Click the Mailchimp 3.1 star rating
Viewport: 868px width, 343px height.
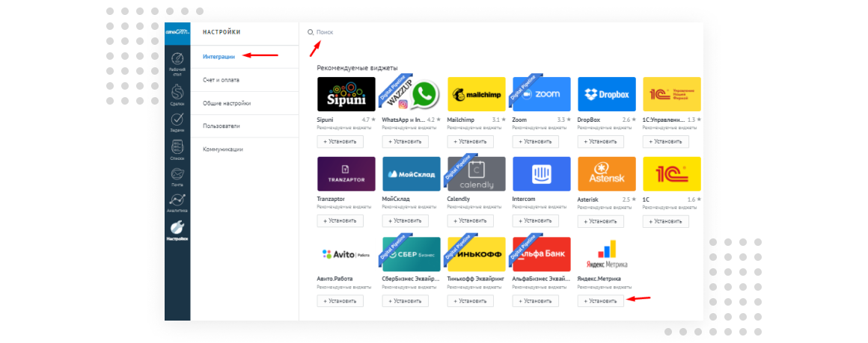tap(499, 120)
